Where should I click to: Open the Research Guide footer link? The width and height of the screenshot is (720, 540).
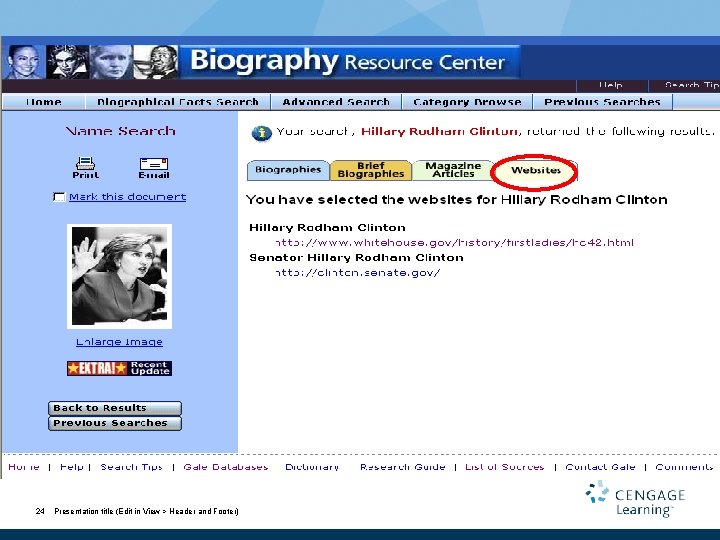pyautogui.click(x=402, y=467)
